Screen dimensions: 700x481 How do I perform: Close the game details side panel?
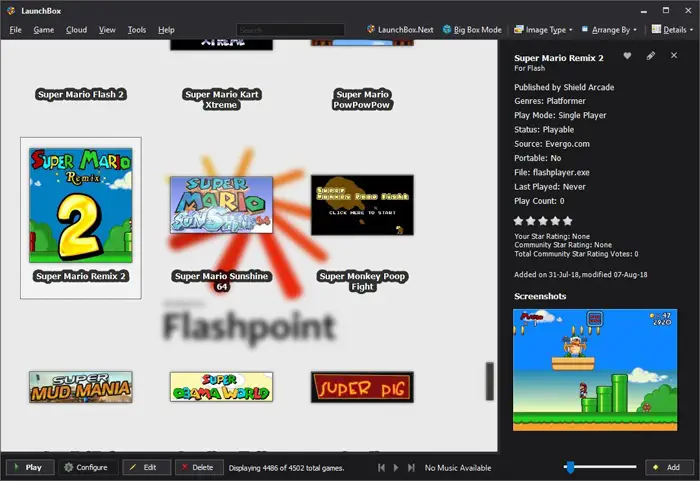(x=674, y=55)
